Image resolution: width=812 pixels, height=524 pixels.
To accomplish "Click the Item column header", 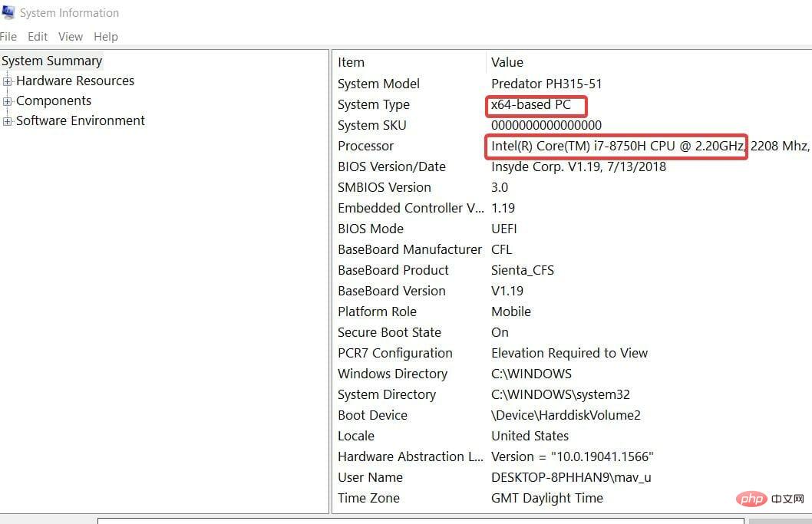I will click(351, 62).
